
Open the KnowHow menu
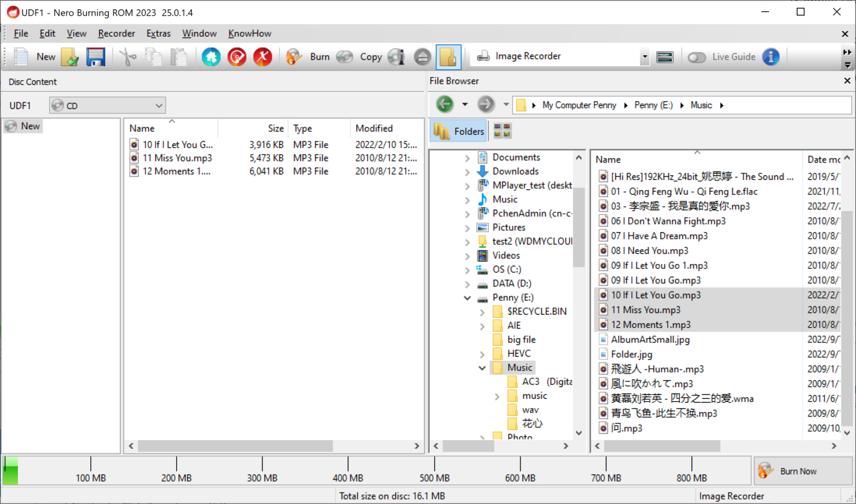pos(250,33)
